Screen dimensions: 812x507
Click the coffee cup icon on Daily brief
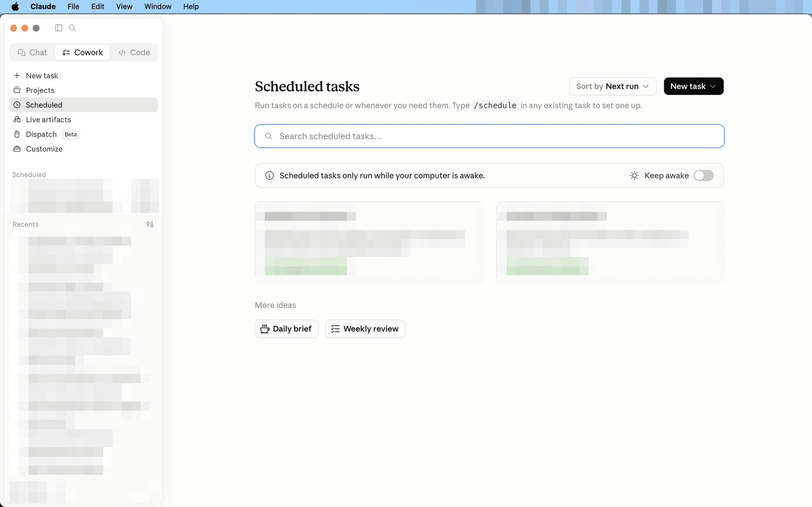click(265, 329)
